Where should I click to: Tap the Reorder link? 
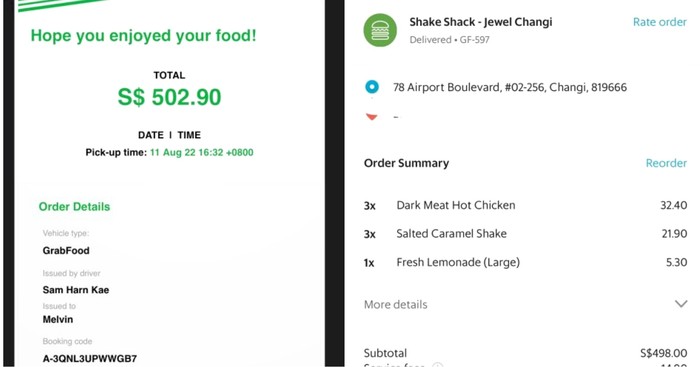click(x=666, y=163)
